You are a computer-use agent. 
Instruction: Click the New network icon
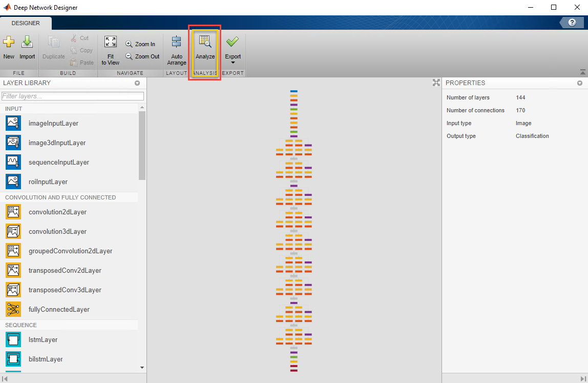coord(9,43)
